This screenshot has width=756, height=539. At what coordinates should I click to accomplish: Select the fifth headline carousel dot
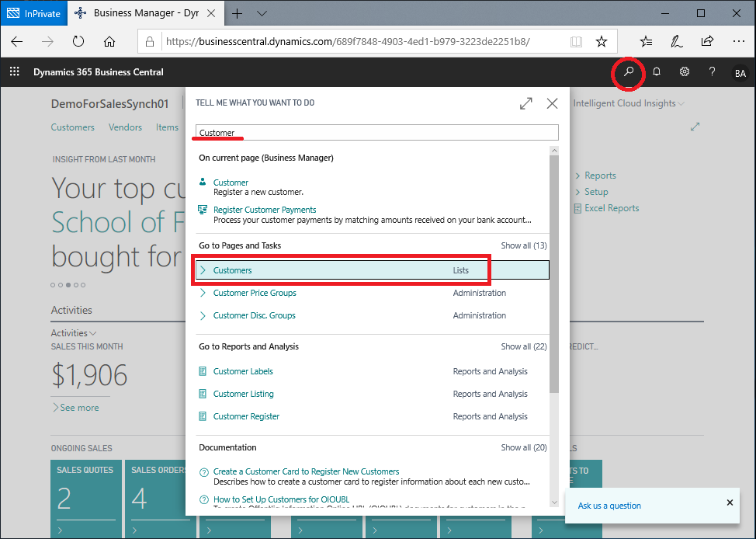(x=83, y=285)
